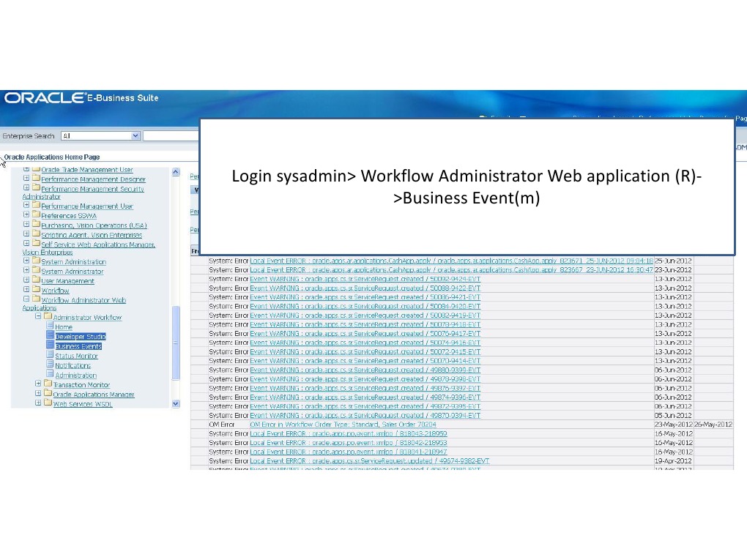Click the Transaction Monitor folder icon
Image resolution: width=747 pixels, height=560 pixels.
point(48,384)
